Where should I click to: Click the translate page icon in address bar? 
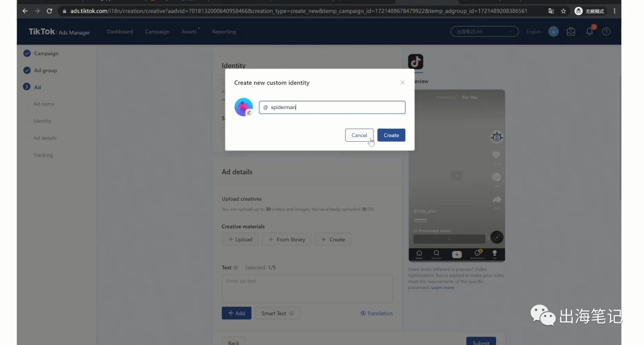(551, 11)
